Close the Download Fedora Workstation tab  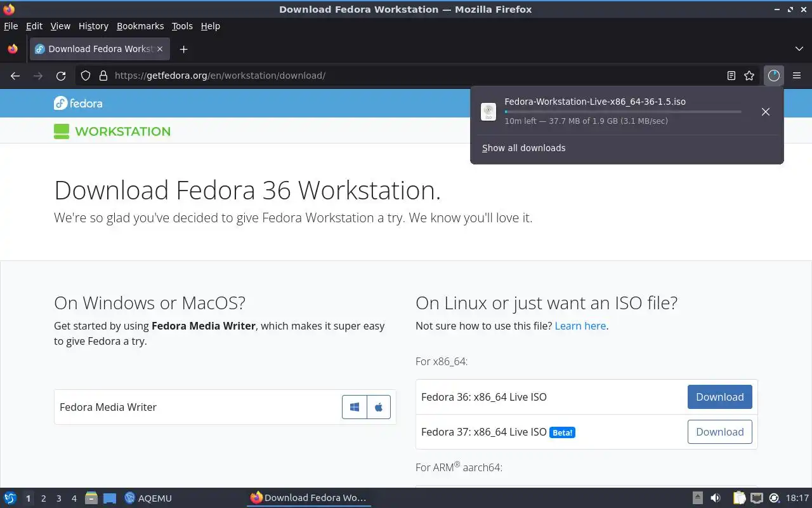tap(160, 49)
